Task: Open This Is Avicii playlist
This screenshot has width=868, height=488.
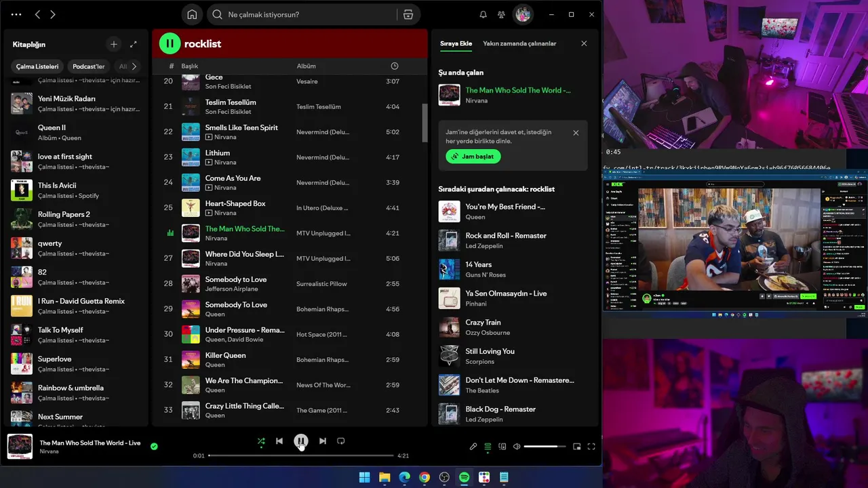Action: [75, 190]
